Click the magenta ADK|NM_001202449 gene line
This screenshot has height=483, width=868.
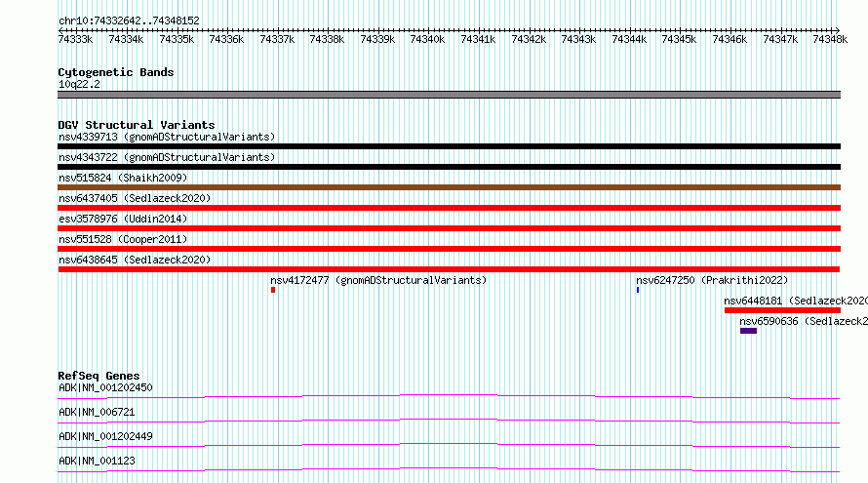pyautogui.click(x=449, y=445)
